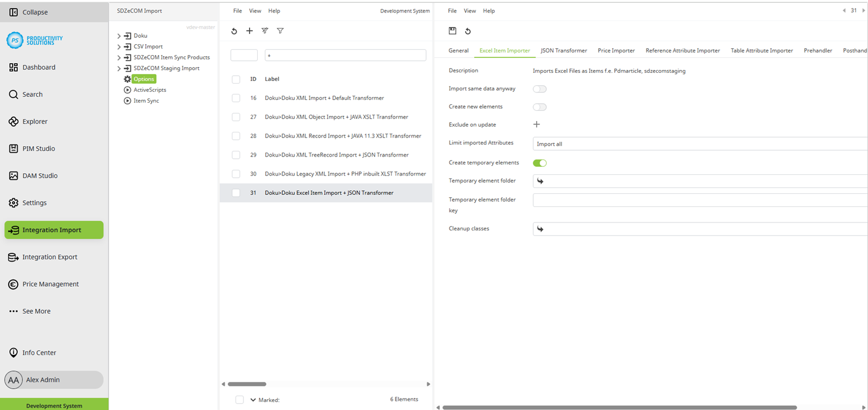The width and height of the screenshot is (868, 410).
Task: Clear filters using the crossed-filter icon
Action: (x=265, y=31)
